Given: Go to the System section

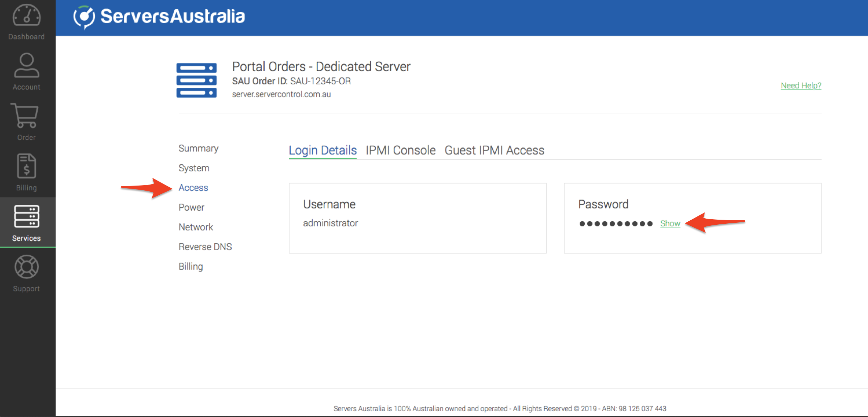Looking at the screenshot, I should pyautogui.click(x=194, y=168).
